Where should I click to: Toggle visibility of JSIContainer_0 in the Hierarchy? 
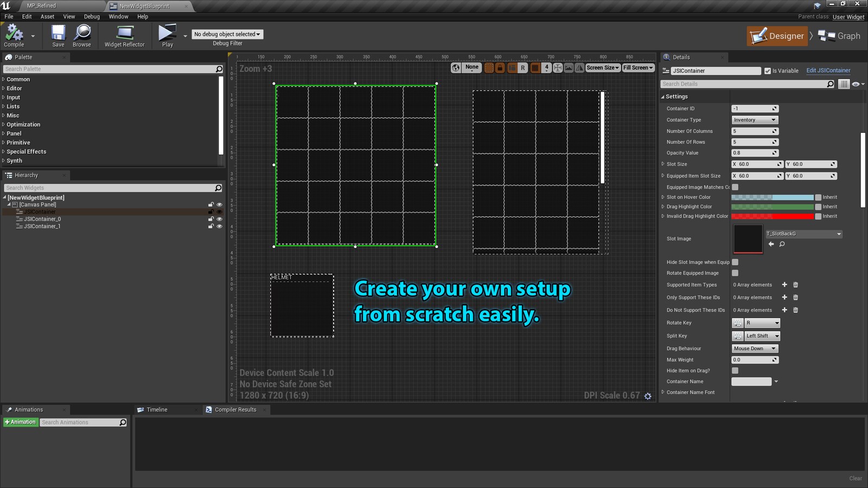[x=219, y=219]
